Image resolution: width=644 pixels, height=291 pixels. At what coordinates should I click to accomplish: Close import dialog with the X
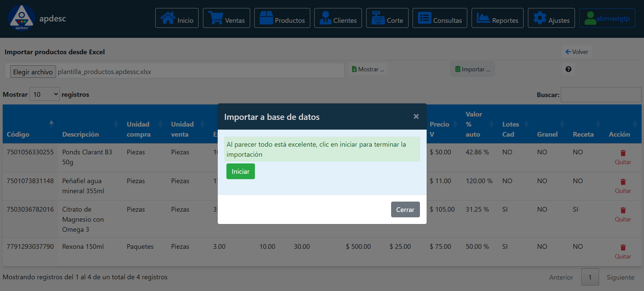point(416,117)
